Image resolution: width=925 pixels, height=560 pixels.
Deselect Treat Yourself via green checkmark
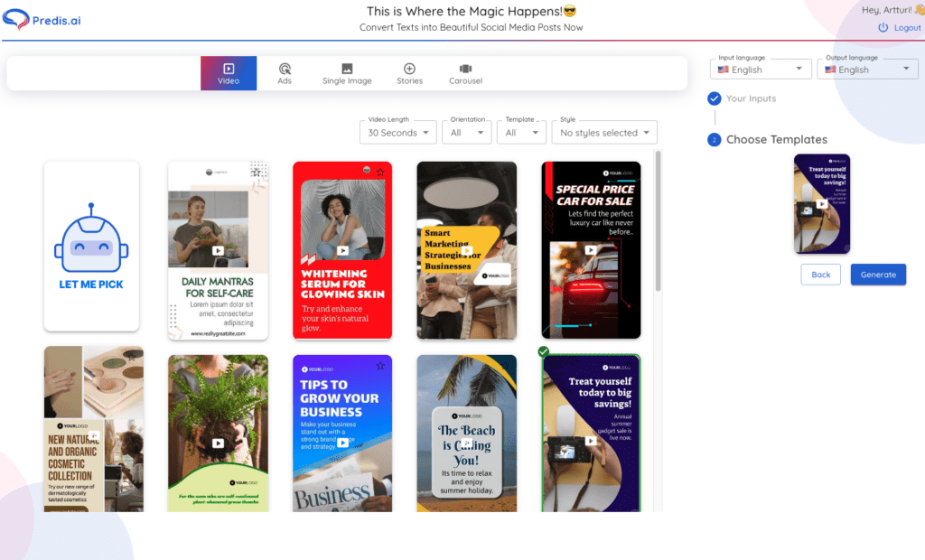pyautogui.click(x=543, y=351)
